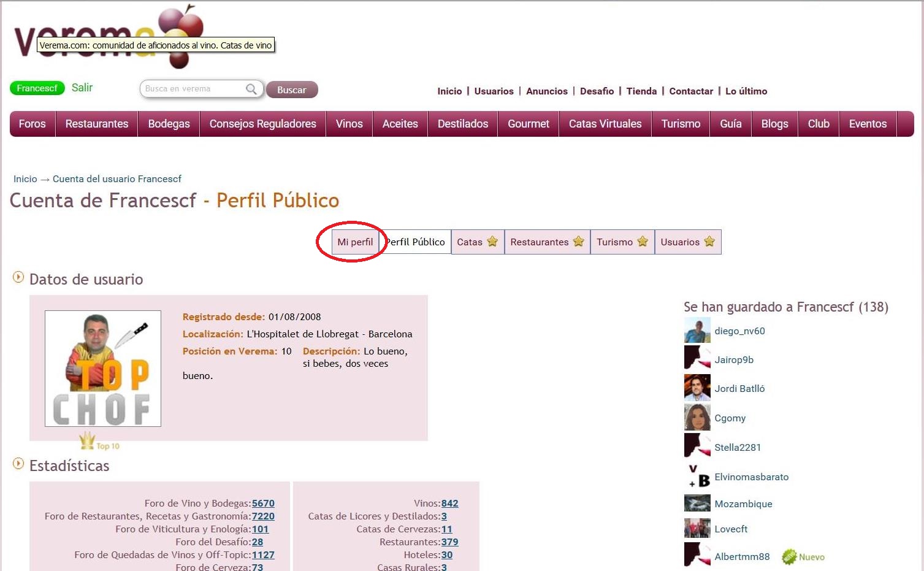
Task: Open Anuncios top link
Action: (547, 91)
